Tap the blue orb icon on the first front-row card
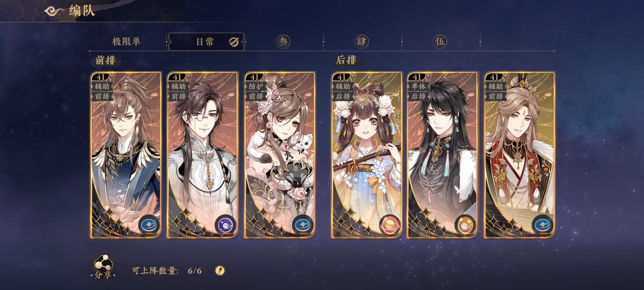 (x=148, y=224)
